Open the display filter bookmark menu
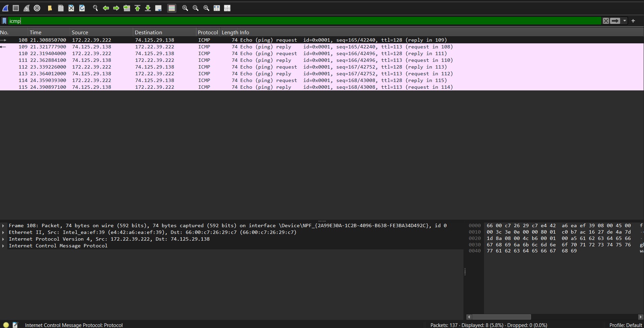 point(4,21)
